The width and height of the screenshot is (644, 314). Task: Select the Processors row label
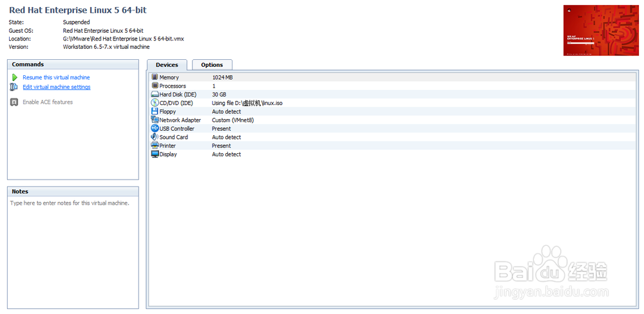(173, 86)
